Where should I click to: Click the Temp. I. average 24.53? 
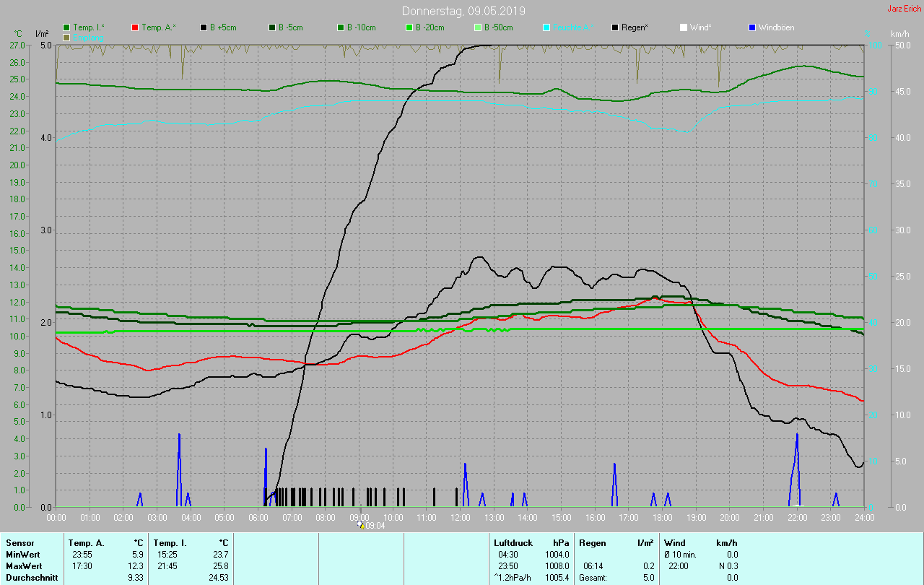pyautogui.click(x=218, y=578)
